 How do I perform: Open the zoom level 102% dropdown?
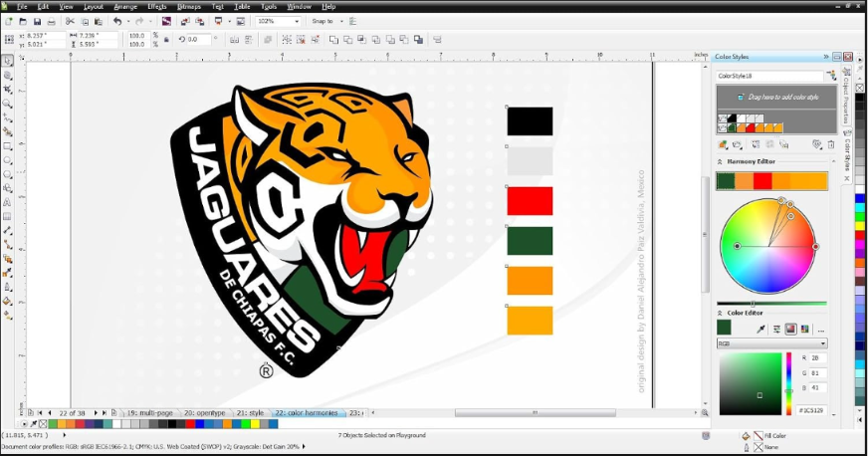click(x=279, y=21)
